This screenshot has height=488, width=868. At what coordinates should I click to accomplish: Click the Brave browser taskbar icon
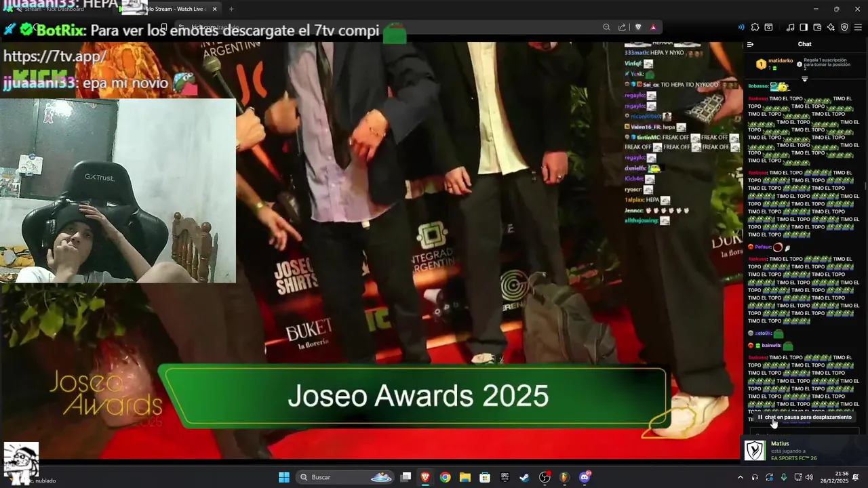(x=425, y=477)
